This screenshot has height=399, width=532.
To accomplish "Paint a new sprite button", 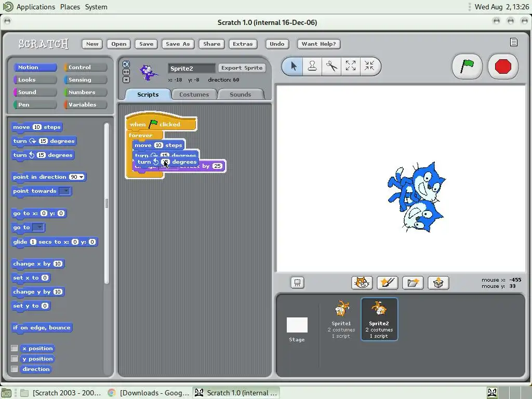I will [x=387, y=283].
